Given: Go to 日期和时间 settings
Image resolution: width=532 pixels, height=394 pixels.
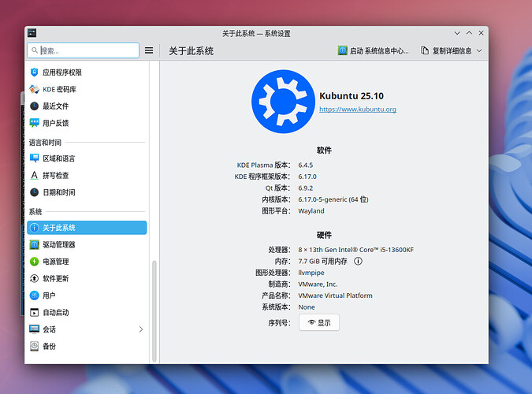Looking at the screenshot, I should click(59, 192).
